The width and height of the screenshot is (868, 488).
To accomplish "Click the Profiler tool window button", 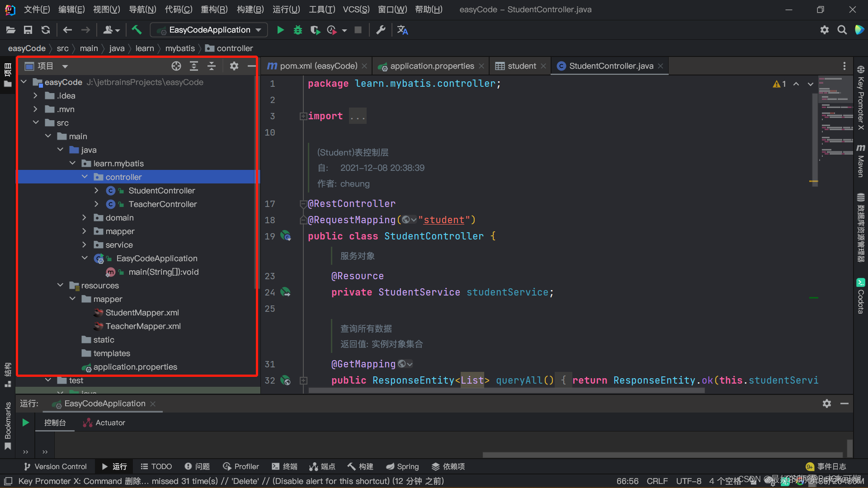I will (241, 466).
